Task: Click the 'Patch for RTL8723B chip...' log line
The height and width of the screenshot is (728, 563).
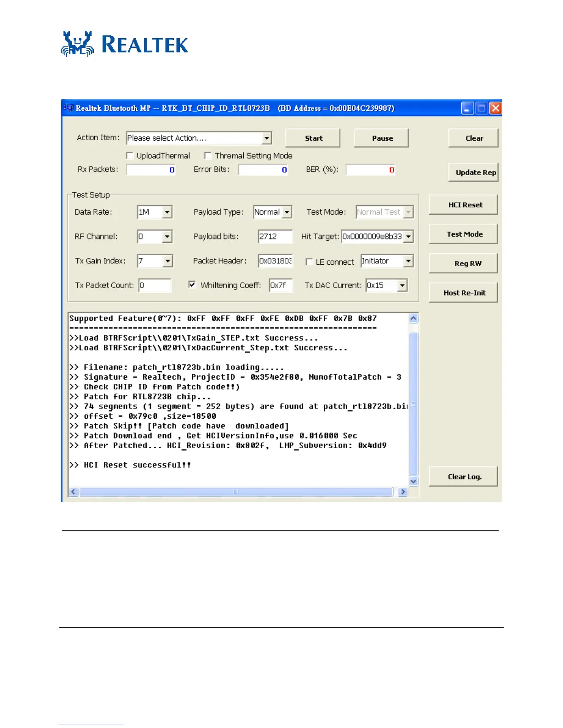Action: (x=140, y=397)
